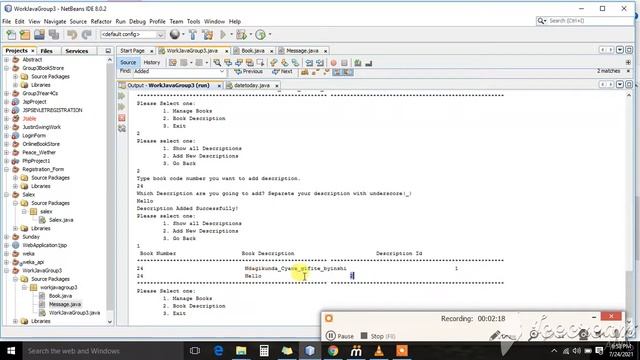Open the Navigate menu
The width and height of the screenshot is (640, 360).
click(55, 21)
